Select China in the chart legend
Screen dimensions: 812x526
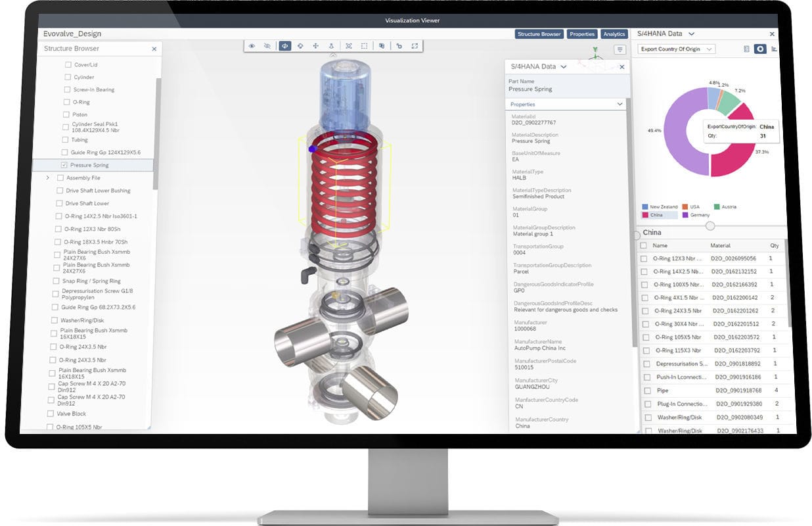coord(658,214)
